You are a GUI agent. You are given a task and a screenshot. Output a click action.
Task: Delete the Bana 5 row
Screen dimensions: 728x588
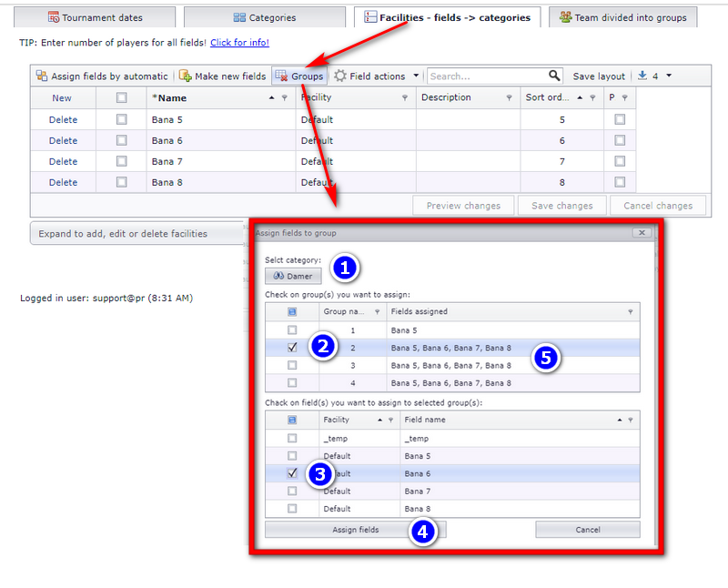[x=63, y=120]
